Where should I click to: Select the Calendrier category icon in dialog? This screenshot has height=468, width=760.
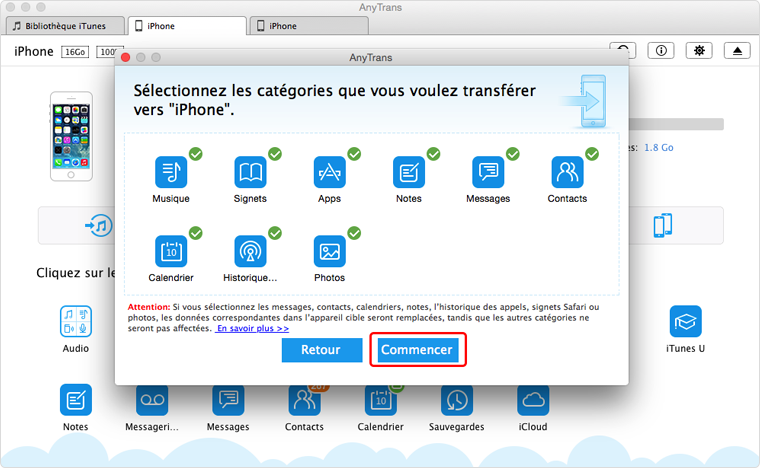pyautogui.click(x=171, y=251)
